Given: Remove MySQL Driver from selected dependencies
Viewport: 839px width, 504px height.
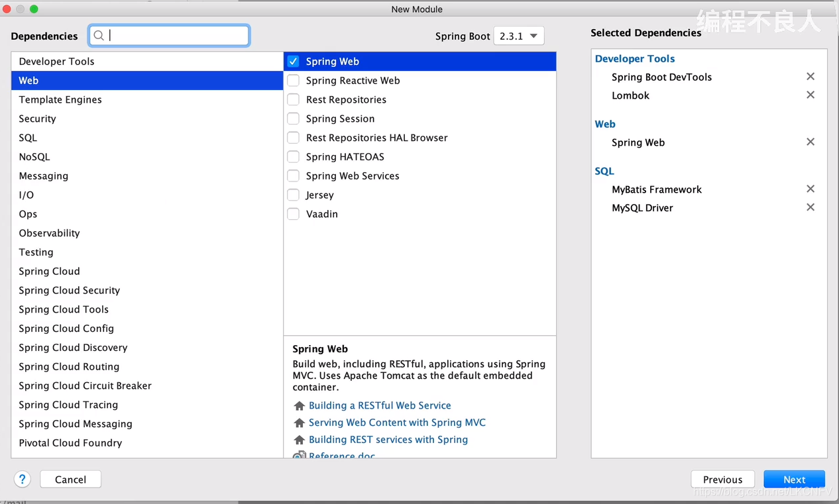Looking at the screenshot, I should (x=810, y=208).
